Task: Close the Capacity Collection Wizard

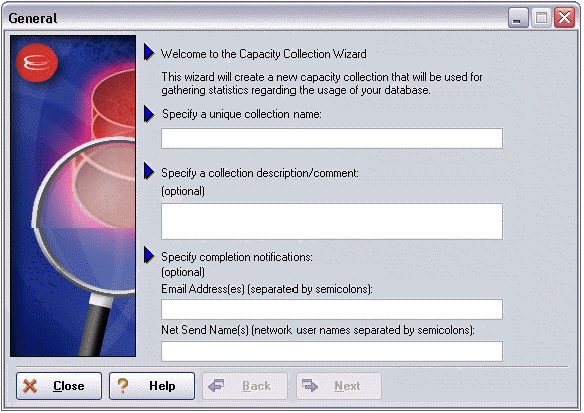Action: point(59,386)
